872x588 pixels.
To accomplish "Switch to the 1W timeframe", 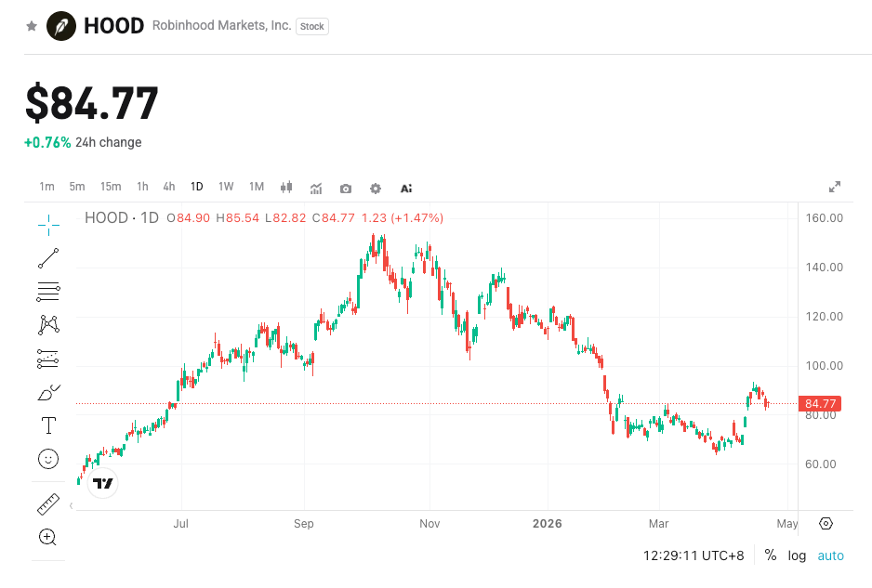I will click(x=225, y=186).
